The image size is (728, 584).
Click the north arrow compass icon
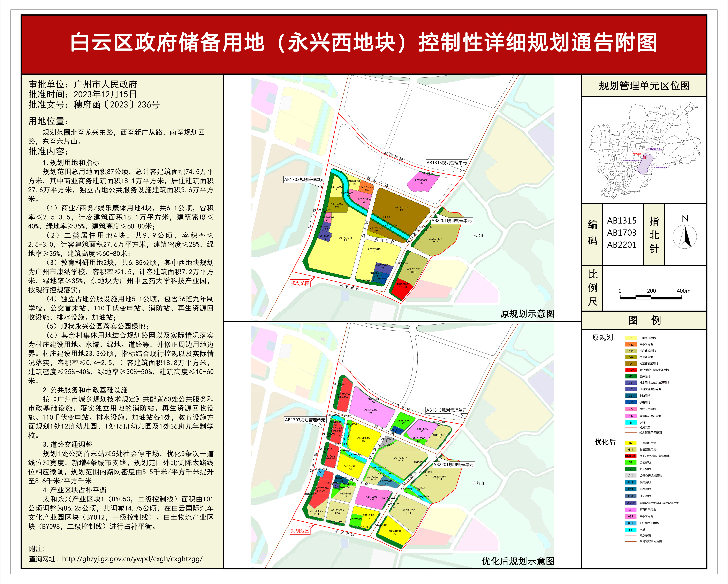click(x=685, y=237)
